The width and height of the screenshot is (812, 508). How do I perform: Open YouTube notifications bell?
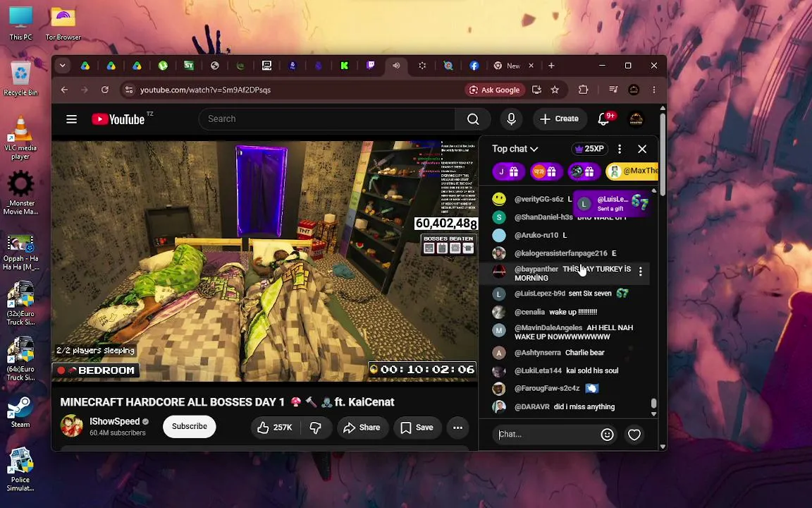[603, 119]
